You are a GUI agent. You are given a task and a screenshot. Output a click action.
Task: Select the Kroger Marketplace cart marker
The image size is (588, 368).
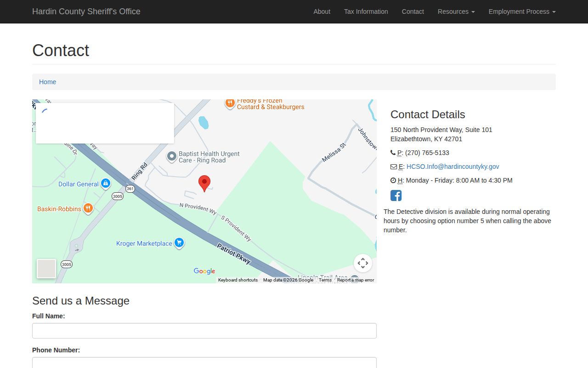coord(179,243)
